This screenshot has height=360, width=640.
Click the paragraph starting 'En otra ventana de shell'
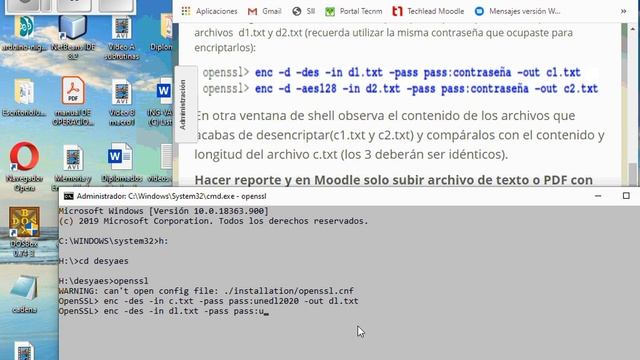click(399, 135)
